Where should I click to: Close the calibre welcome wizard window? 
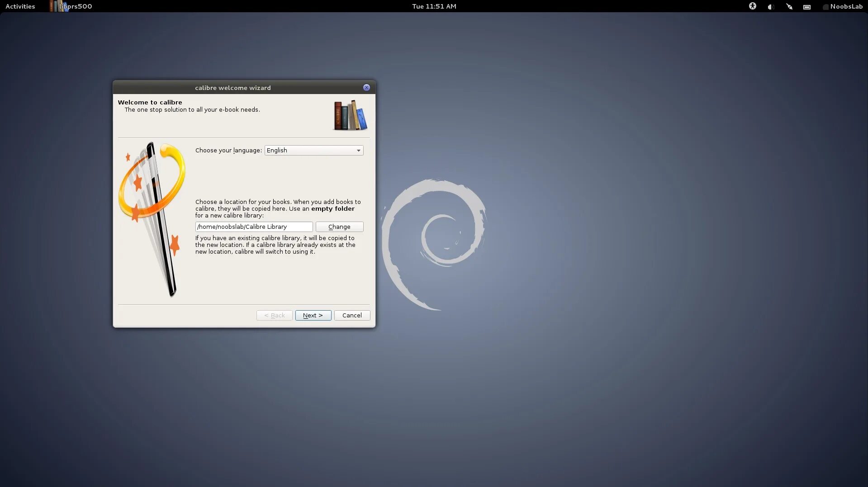(366, 87)
